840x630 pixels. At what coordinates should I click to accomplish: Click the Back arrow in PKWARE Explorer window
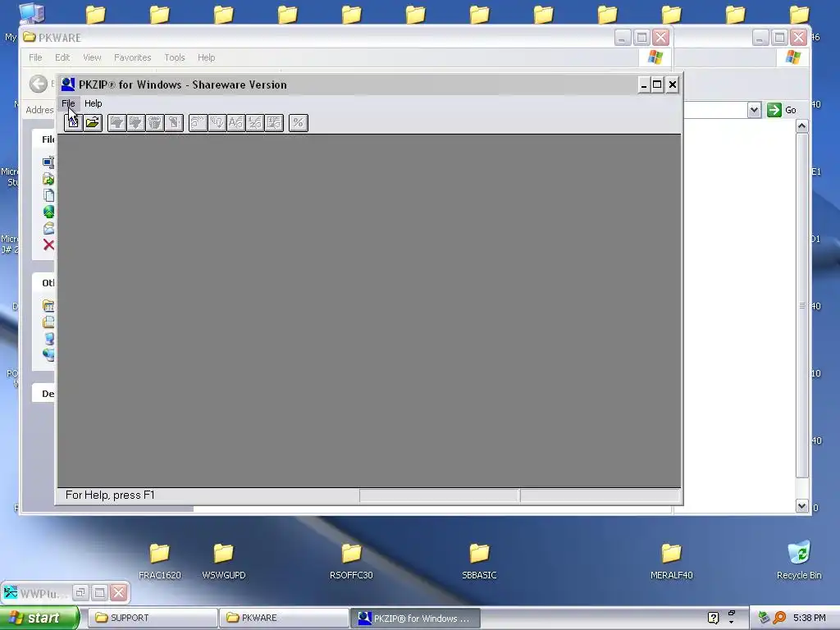[x=38, y=84]
